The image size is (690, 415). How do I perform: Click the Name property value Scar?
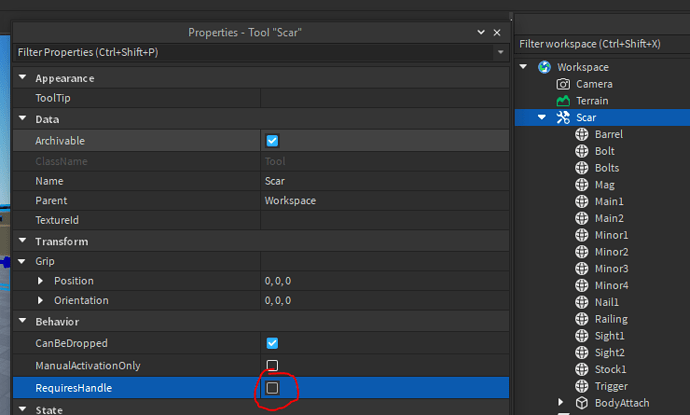tap(275, 181)
